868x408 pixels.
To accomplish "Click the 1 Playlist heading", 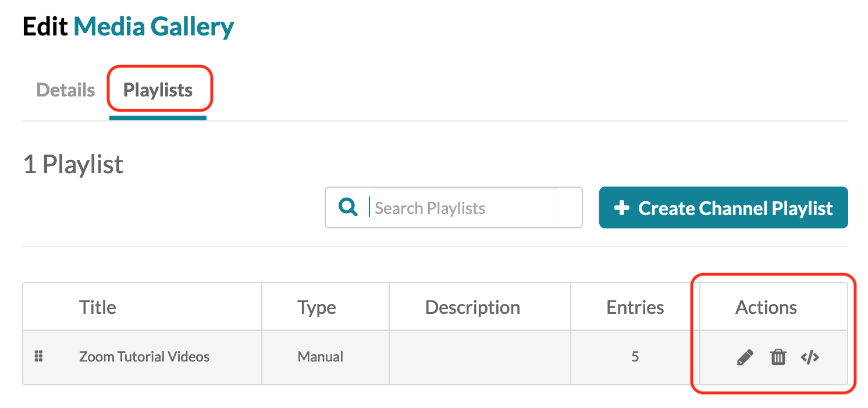I will (x=73, y=164).
